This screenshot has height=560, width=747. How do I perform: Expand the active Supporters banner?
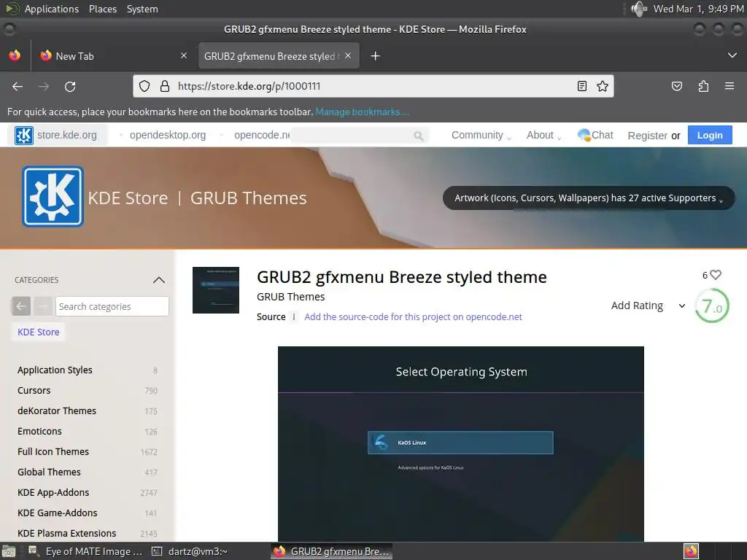pos(589,198)
